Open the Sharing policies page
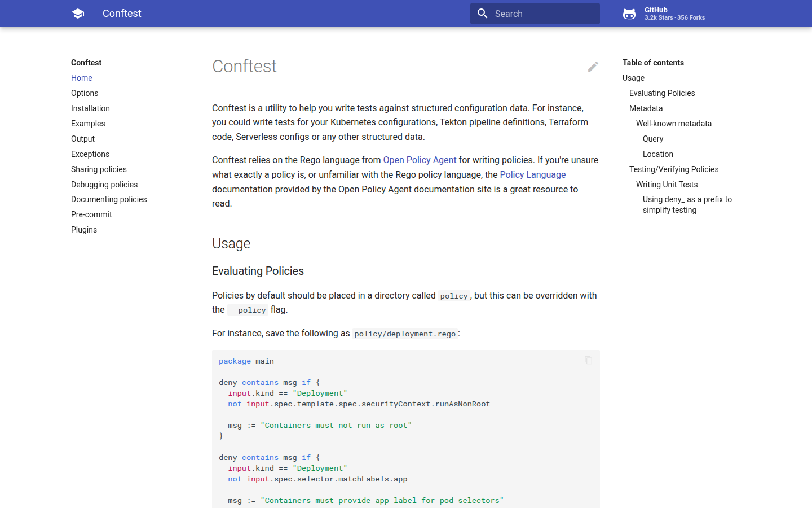812x508 pixels. (99, 169)
